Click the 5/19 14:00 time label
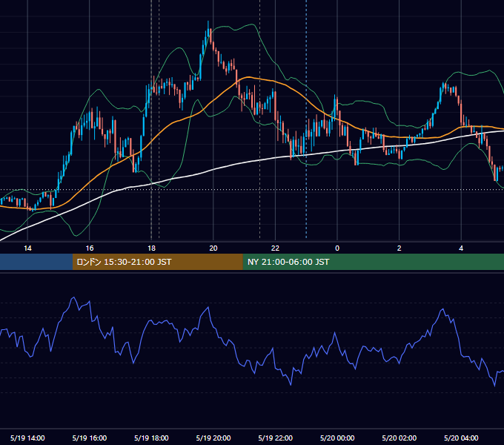504x445 pixels. (27, 438)
